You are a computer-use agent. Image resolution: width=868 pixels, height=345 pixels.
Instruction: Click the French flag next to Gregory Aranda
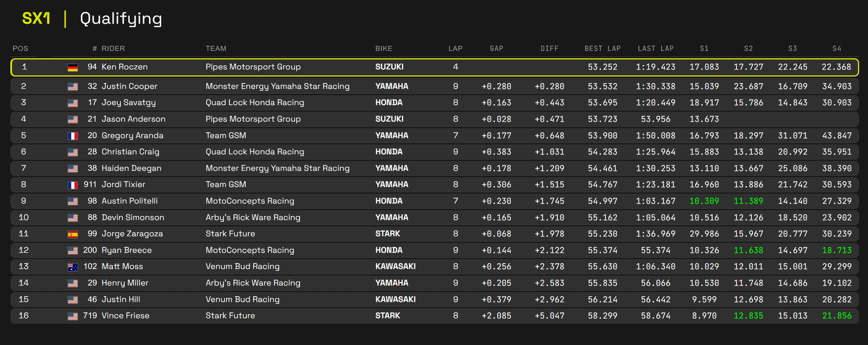[x=72, y=136]
